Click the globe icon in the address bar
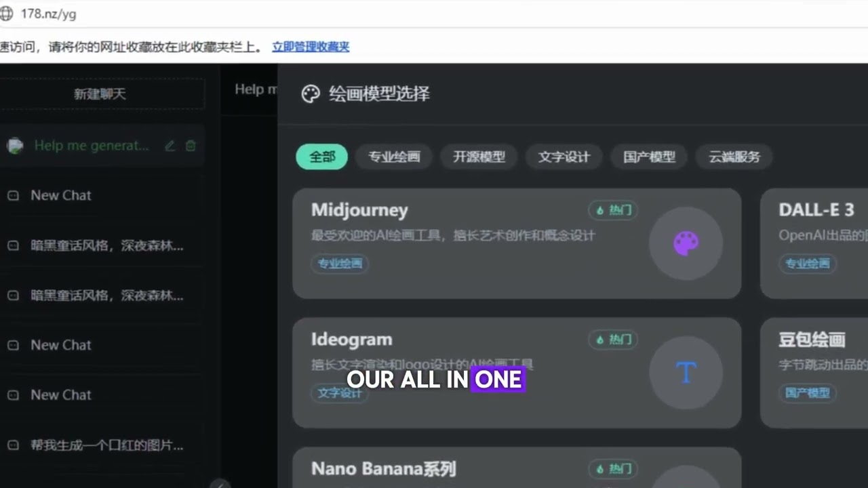868x488 pixels. [8, 14]
